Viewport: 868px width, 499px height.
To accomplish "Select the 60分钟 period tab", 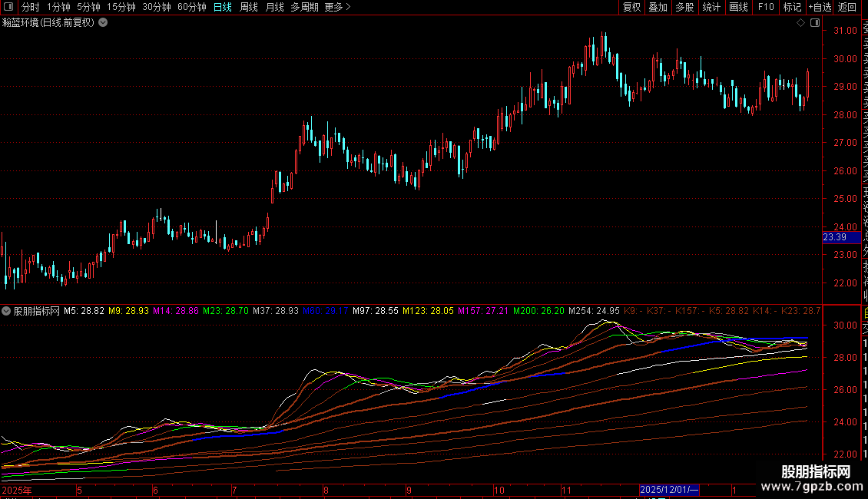I will point(192,7).
